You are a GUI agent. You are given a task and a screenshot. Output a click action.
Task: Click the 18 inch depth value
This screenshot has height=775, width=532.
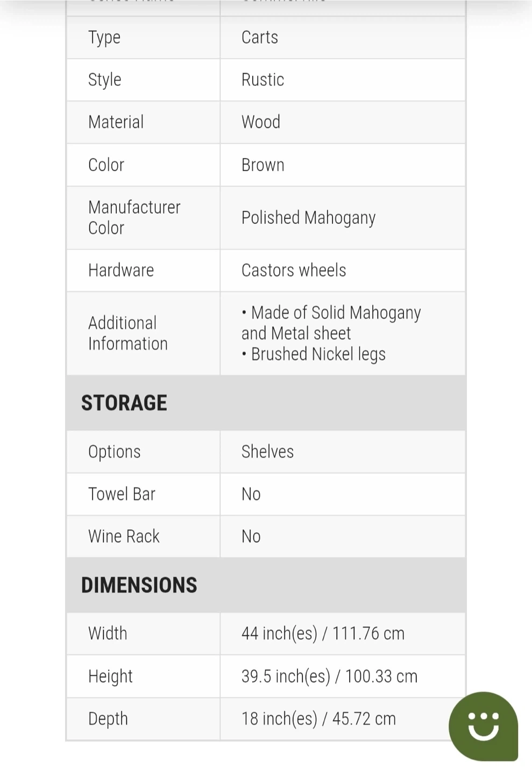318,719
